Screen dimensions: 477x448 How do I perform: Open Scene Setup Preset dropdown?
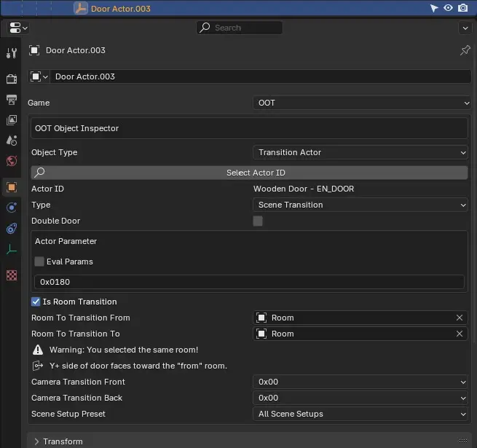(360, 414)
